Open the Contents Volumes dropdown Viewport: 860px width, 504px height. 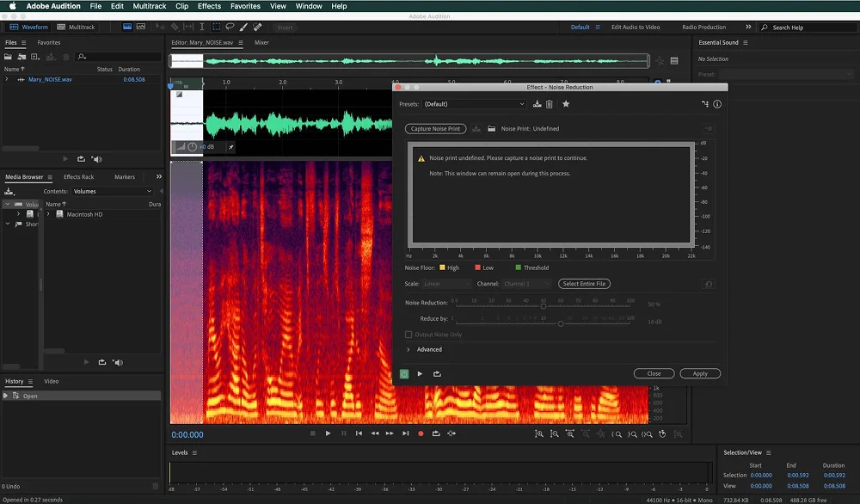tap(112, 191)
